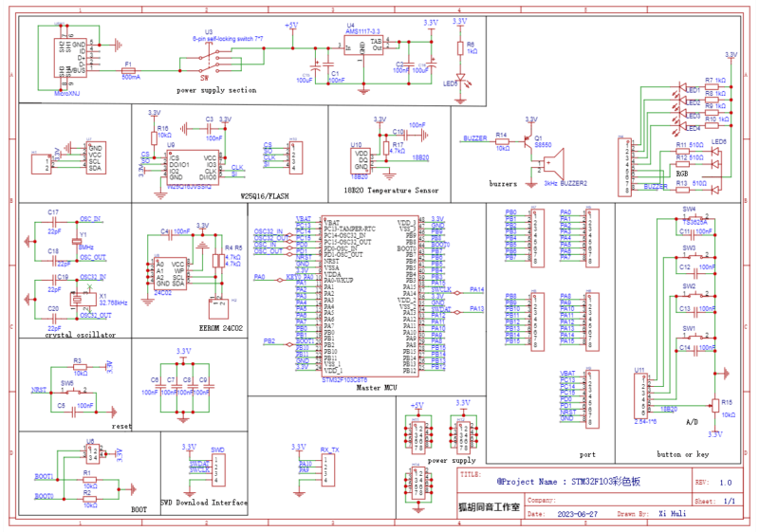Viewport: 759px width, 532px height.
Task: Click the U11 2.54-1*8 header symbol
Action: tap(640, 396)
